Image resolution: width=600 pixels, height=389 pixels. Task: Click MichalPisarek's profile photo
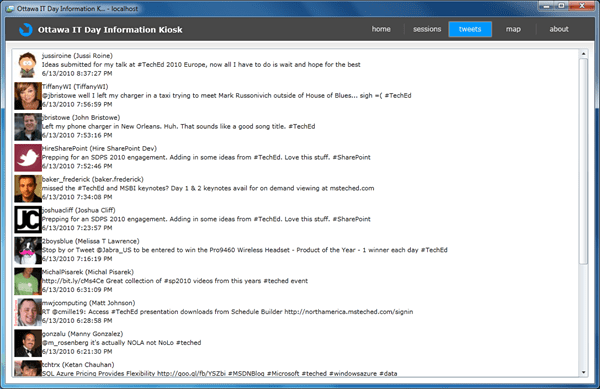click(28, 282)
